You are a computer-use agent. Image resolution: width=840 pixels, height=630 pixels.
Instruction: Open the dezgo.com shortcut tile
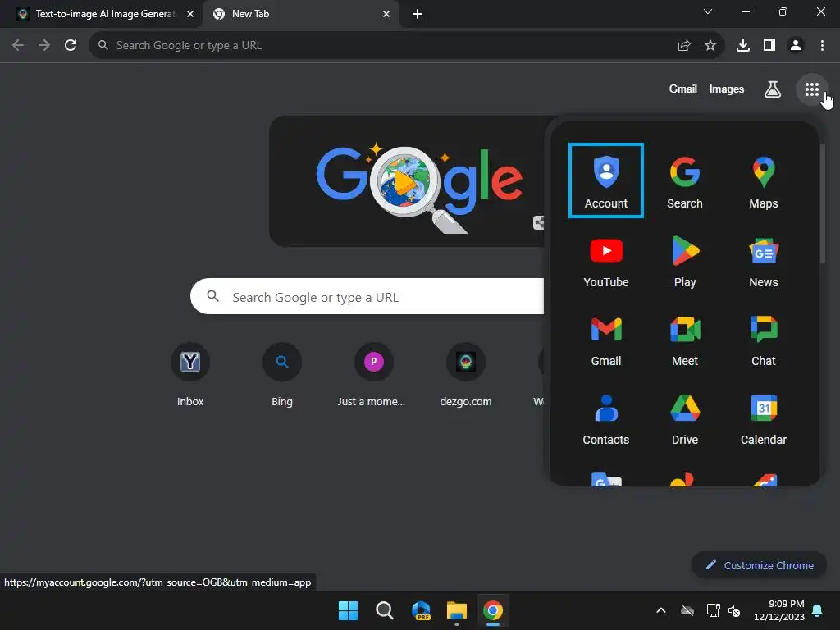point(466,376)
